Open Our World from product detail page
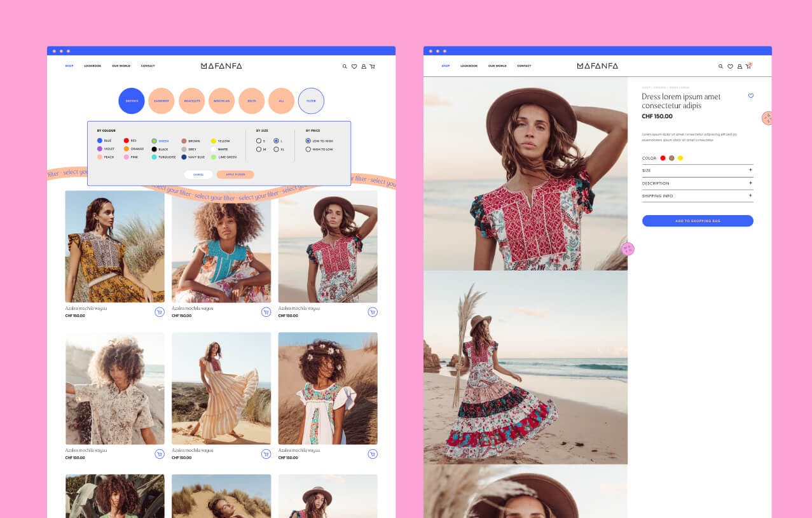This screenshot has height=518, width=812. pyautogui.click(x=497, y=66)
